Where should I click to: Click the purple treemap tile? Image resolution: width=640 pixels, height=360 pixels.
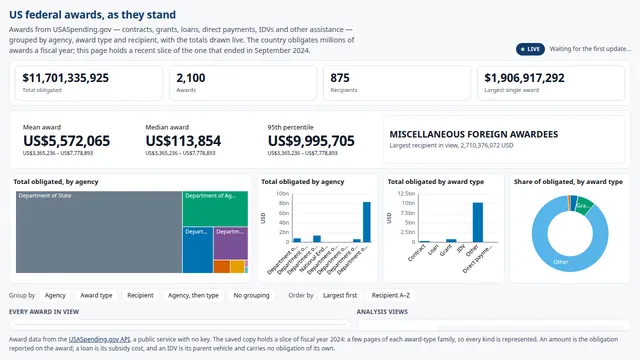231,243
